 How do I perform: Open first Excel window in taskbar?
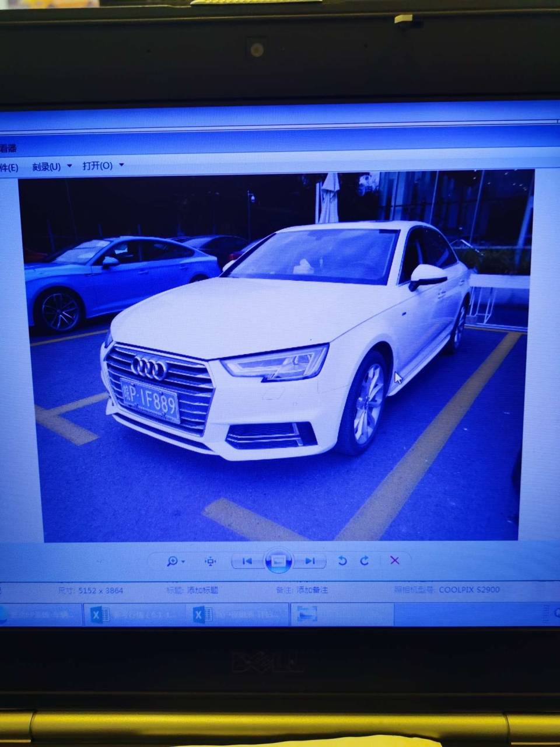[135, 615]
